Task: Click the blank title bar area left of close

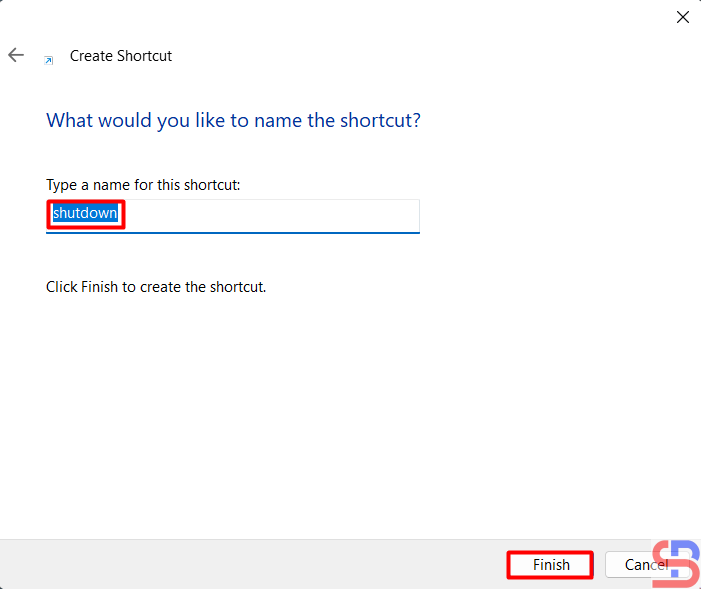Action: coord(350,17)
